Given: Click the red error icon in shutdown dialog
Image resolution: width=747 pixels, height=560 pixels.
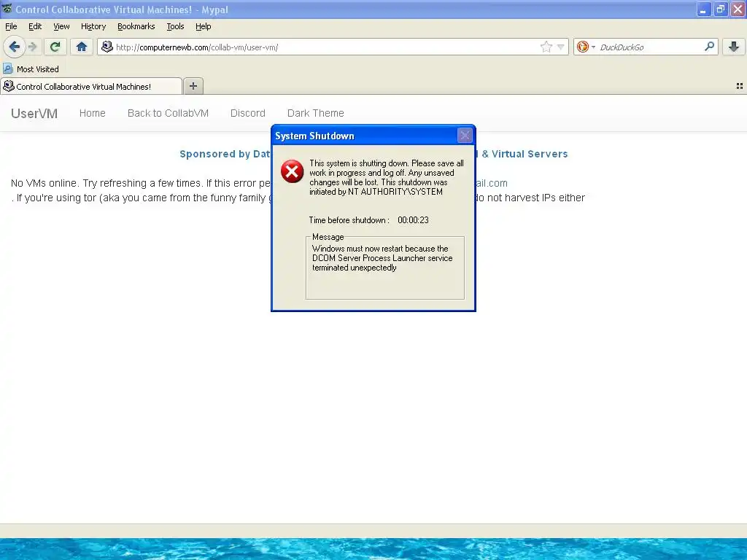Looking at the screenshot, I should 292,171.
